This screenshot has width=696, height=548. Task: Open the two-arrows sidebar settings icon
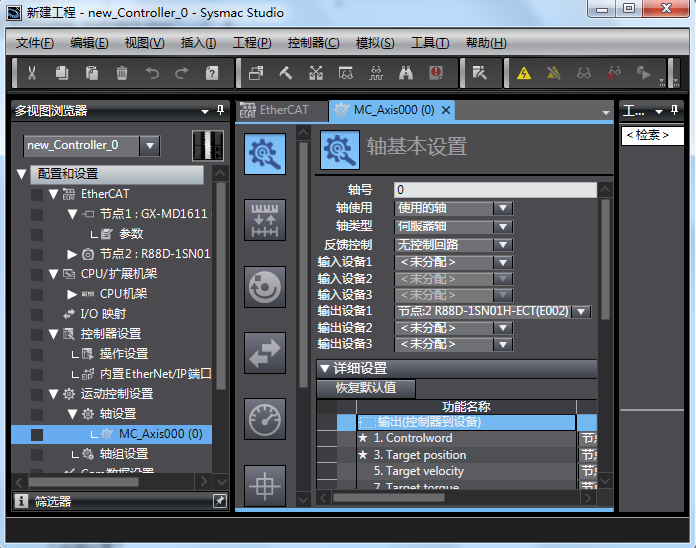pos(265,353)
